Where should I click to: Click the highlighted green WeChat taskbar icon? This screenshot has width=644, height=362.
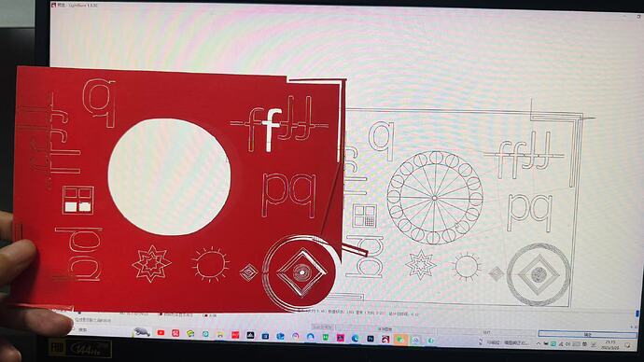[x=399, y=340]
